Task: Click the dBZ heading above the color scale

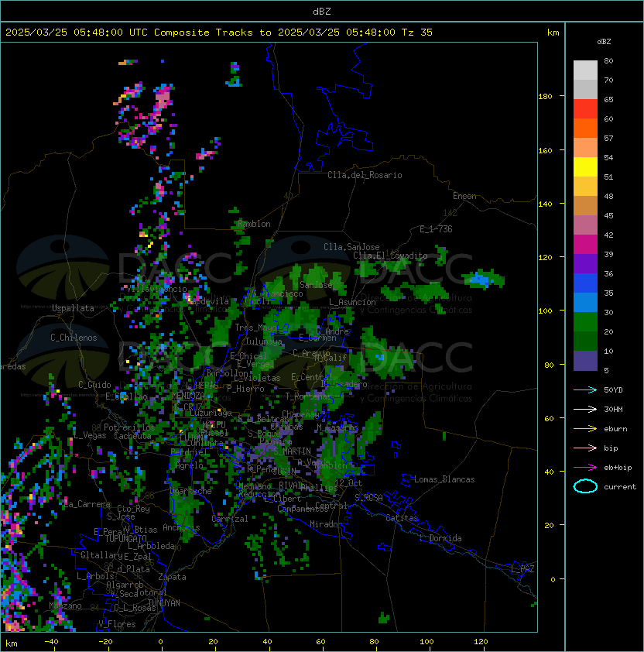Action: pos(604,42)
